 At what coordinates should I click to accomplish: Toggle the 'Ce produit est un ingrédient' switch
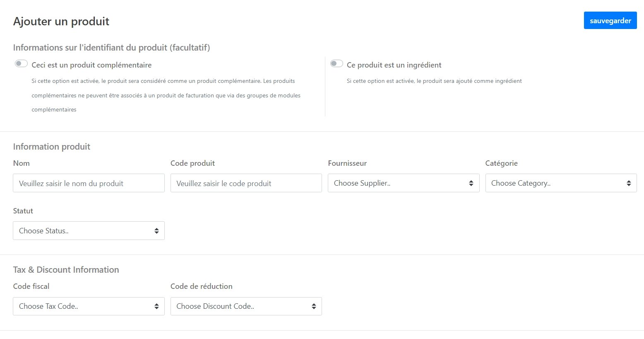click(x=336, y=64)
